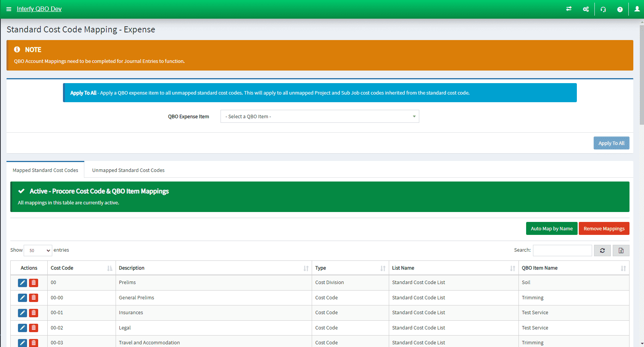Click the transfer arrows icon in header
The image size is (644, 347).
(x=568, y=9)
